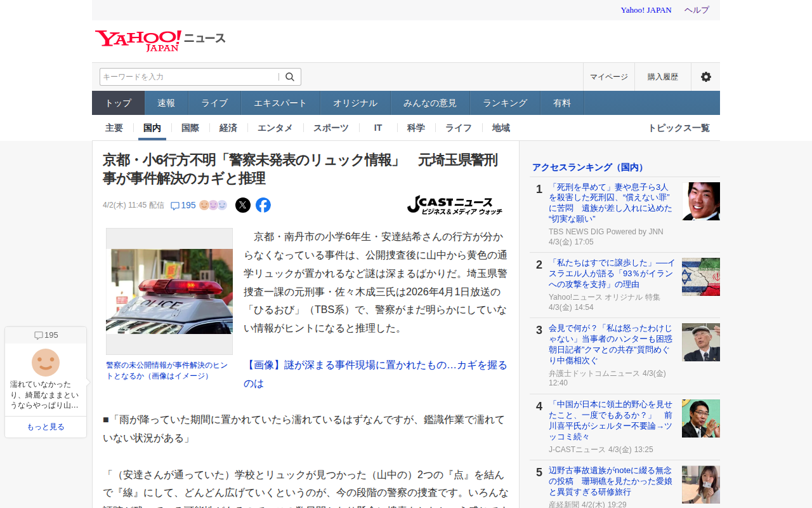Share the article on X
The image size is (812, 508).
click(243, 205)
